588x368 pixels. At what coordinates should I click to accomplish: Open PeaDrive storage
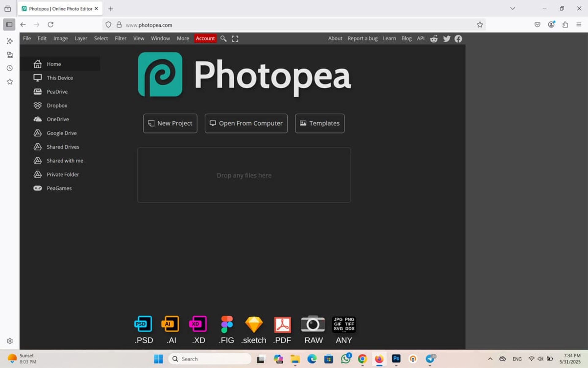[x=60, y=91]
